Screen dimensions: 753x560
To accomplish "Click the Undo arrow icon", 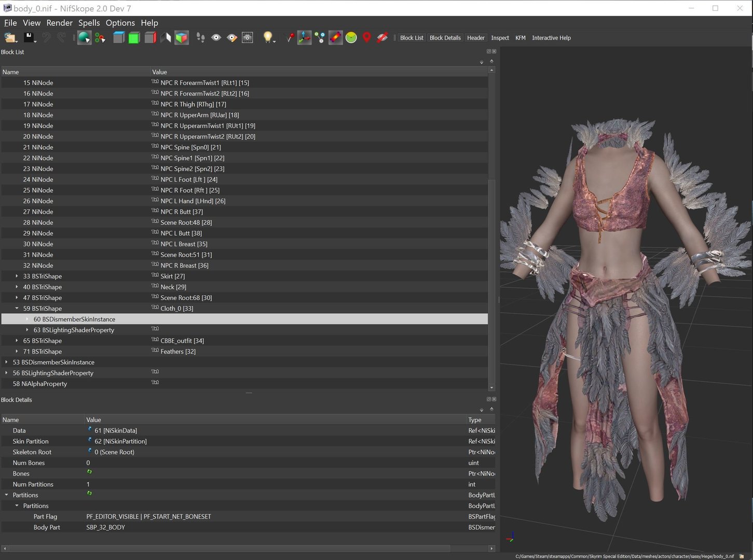I will [46, 37].
